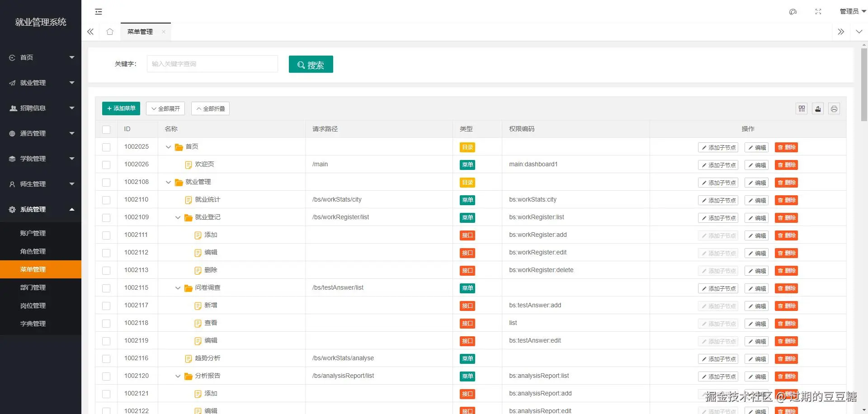
Task: Click the 问卷调查 folder icon
Action: pyautogui.click(x=189, y=288)
